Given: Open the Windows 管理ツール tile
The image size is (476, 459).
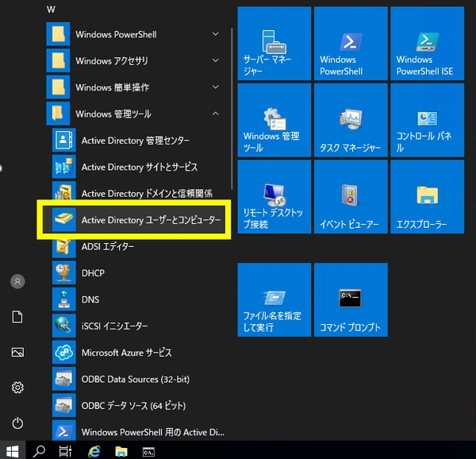Looking at the screenshot, I should click(274, 120).
